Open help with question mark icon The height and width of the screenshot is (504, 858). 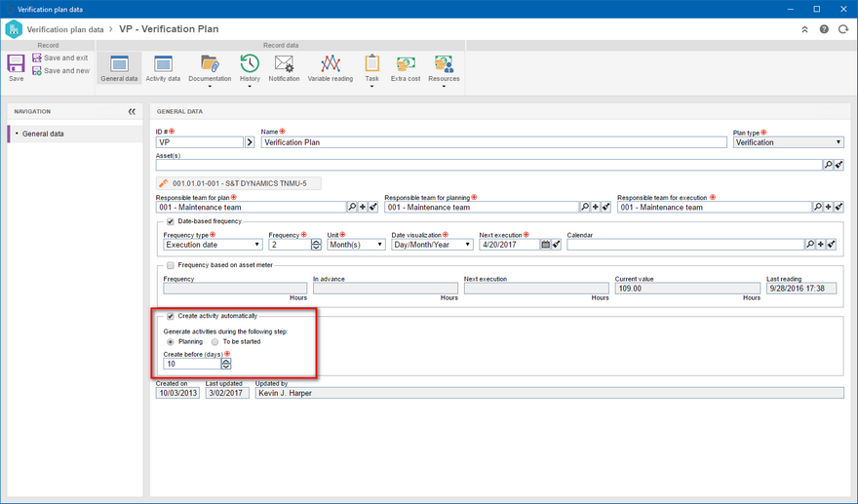824,29
